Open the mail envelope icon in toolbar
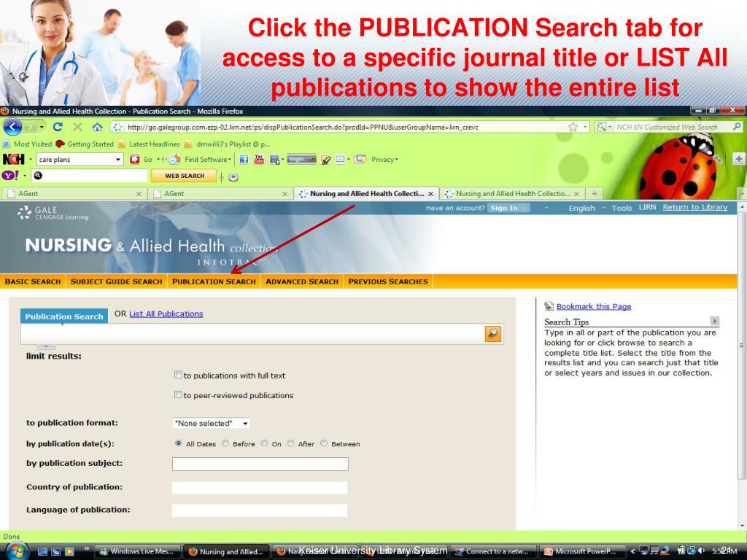This screenshot has height=560, width=747. [340, 160]
